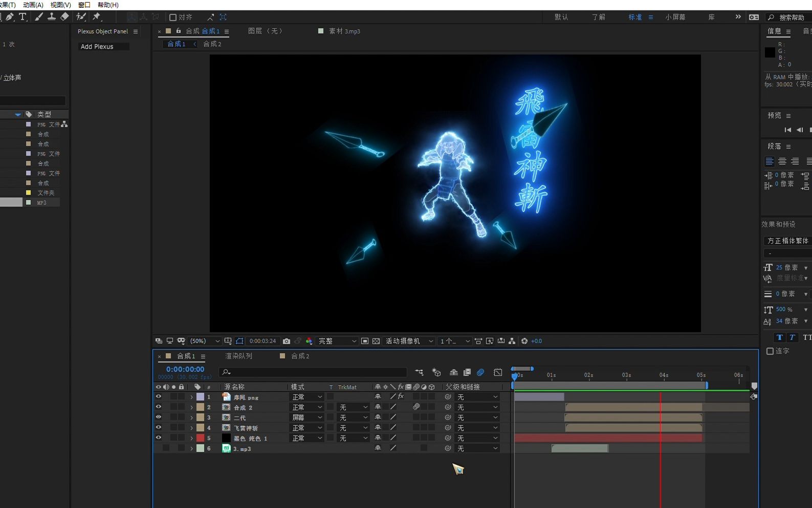Enable the 连字 ligatures checkbox
The height and width of the screenshot is (508, 812).
[770, 351]
